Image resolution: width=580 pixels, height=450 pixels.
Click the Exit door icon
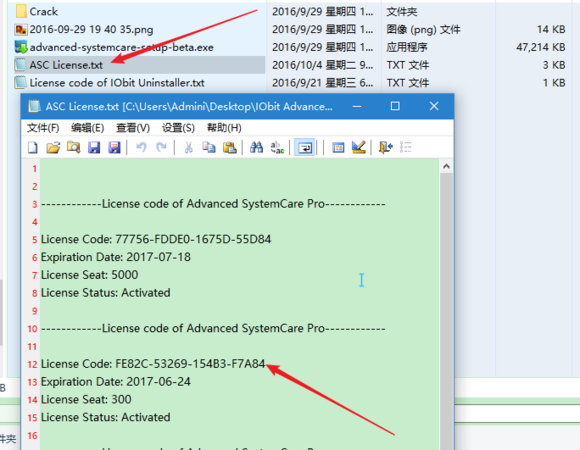point(385,148)
